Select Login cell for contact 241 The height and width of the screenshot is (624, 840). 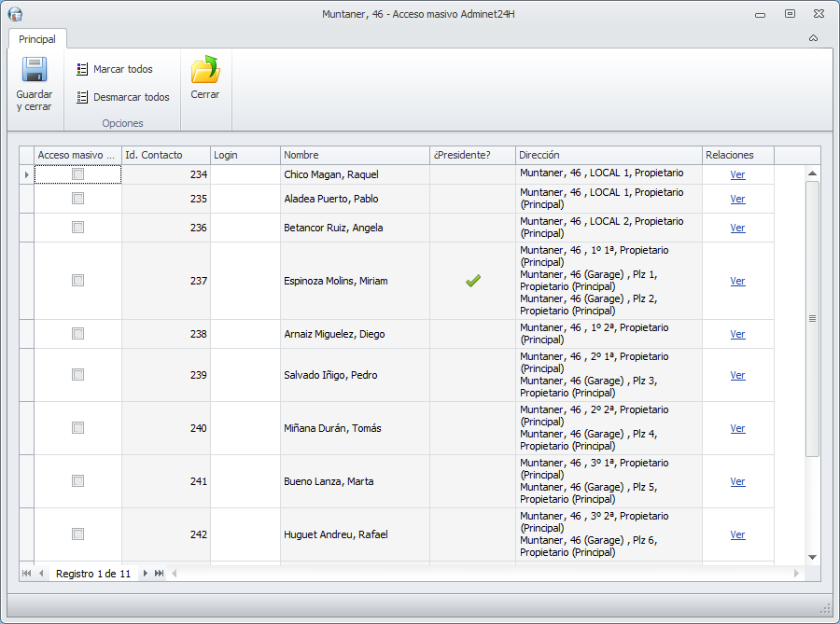(245, 481)
